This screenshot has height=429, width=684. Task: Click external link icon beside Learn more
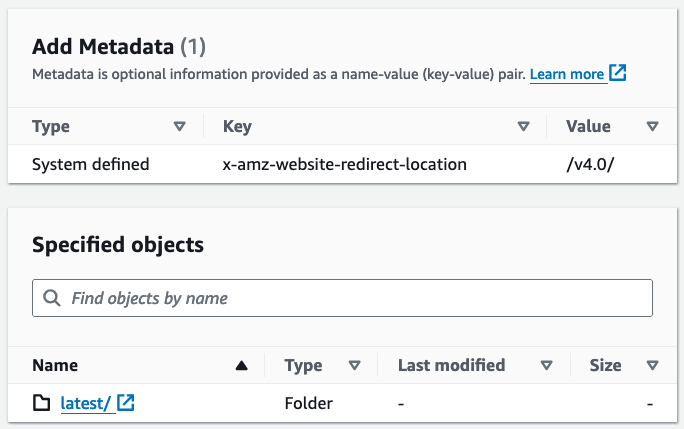tap(618, 73)
